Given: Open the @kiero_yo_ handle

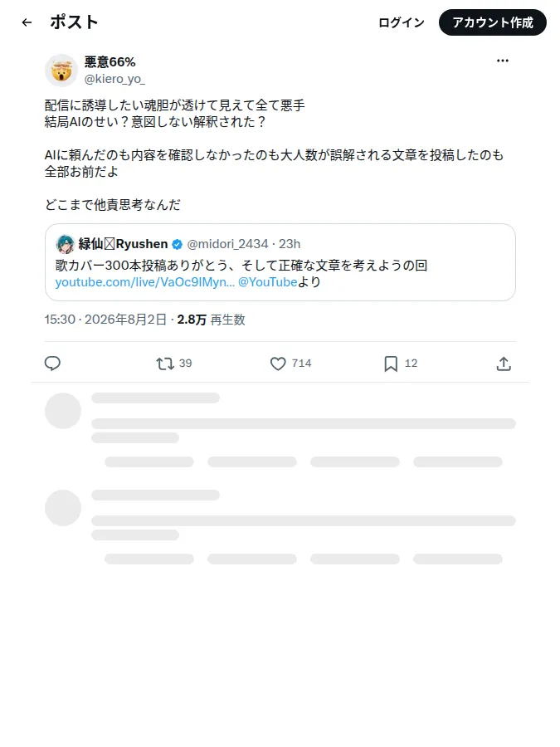Looking at the screenshot, I should click(114, 79).
